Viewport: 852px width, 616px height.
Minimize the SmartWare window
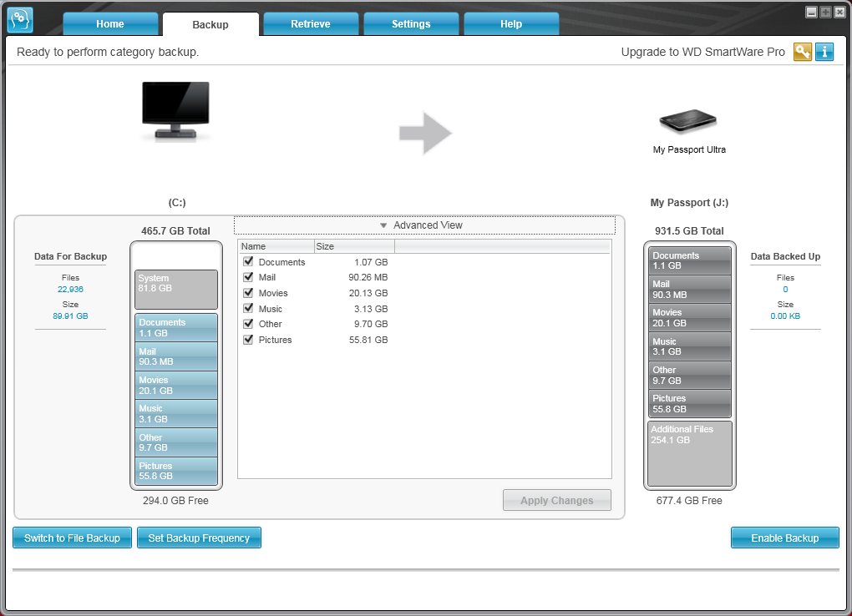click(811, 12)
